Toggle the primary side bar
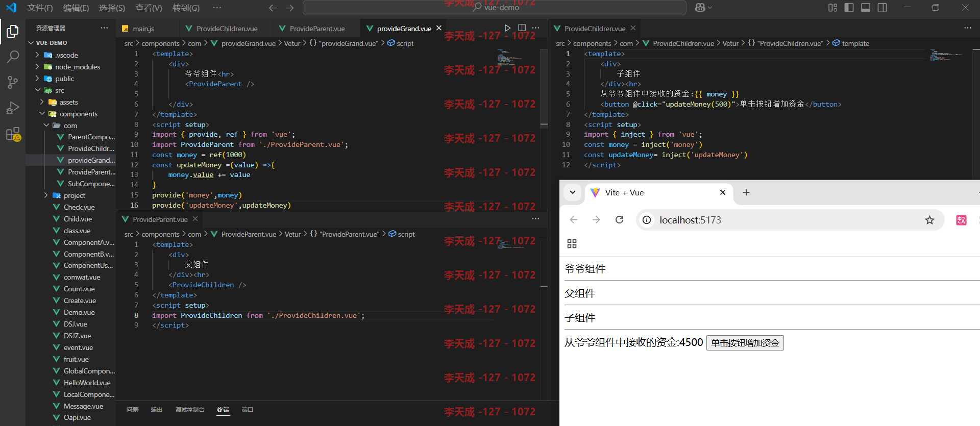This screenshot has height=426, width=980. (849, 8)
